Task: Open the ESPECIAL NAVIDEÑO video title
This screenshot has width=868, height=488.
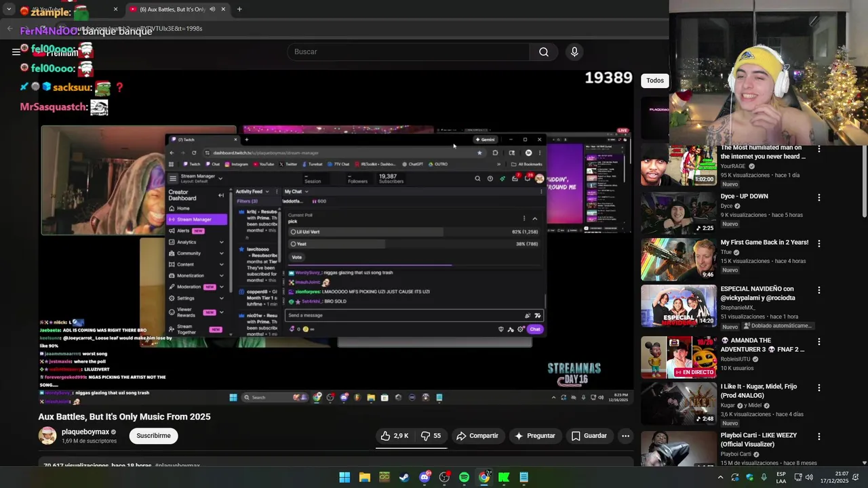Action: click(757, 293)
